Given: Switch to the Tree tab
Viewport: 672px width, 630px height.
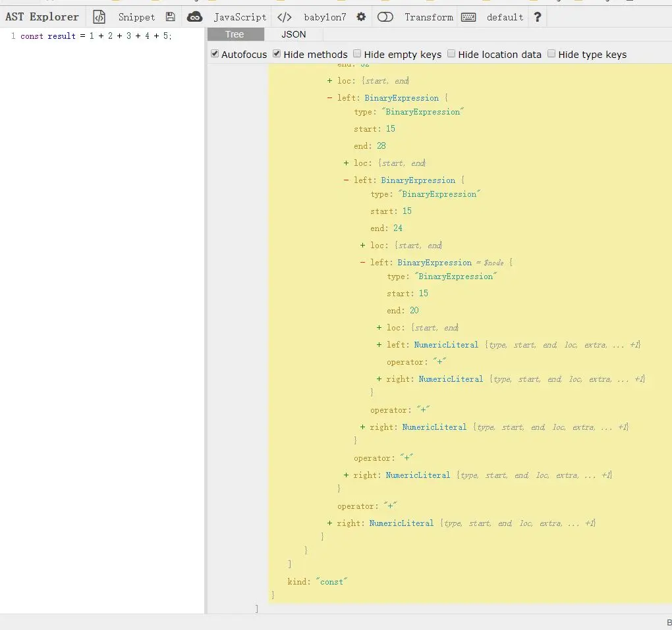Looking at the screenshot, I should click(235, 34).
